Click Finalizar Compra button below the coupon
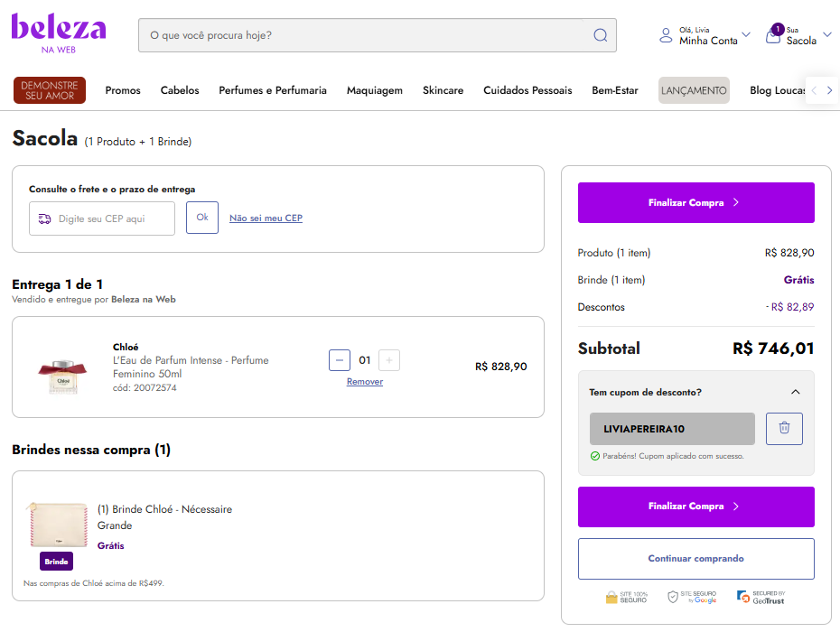Image resolution: width=840 pixels, height=632 pixels. (695, 507)
